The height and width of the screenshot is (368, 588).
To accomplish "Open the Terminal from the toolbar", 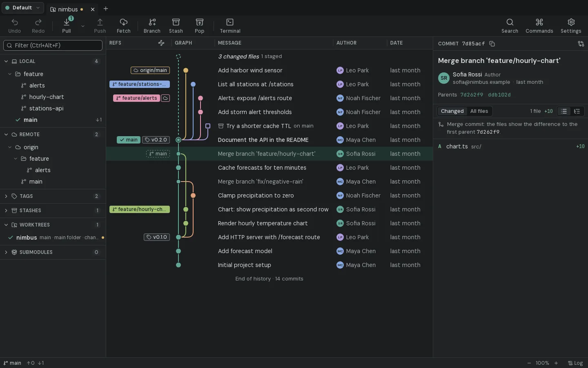I will (x=230, y=26).
